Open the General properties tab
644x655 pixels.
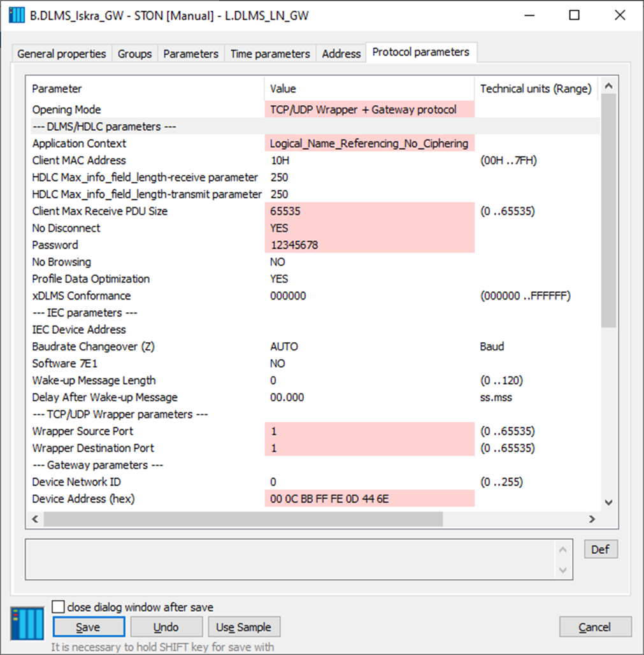[62, 54]
